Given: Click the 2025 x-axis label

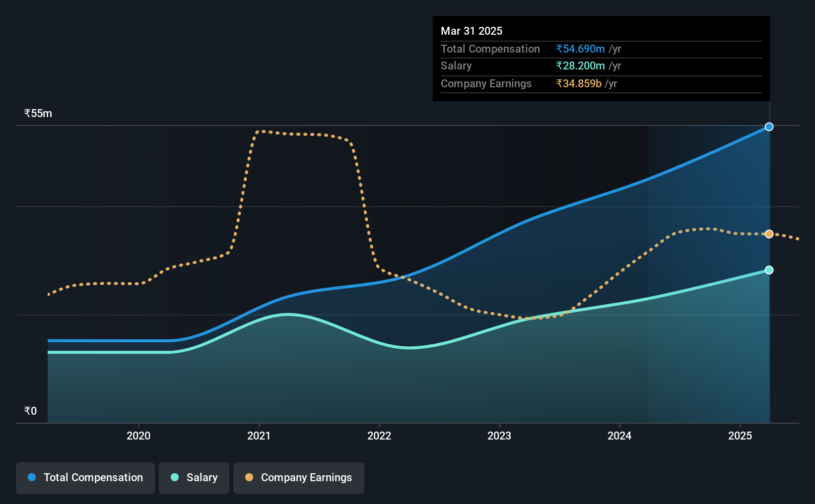Looking at the screenshot, I should 740,436.
